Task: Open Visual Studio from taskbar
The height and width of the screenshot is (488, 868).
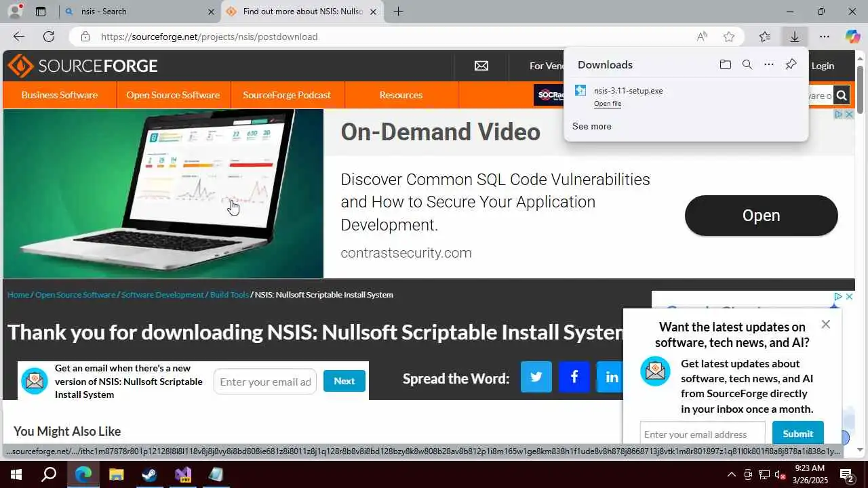Action: 183,474
